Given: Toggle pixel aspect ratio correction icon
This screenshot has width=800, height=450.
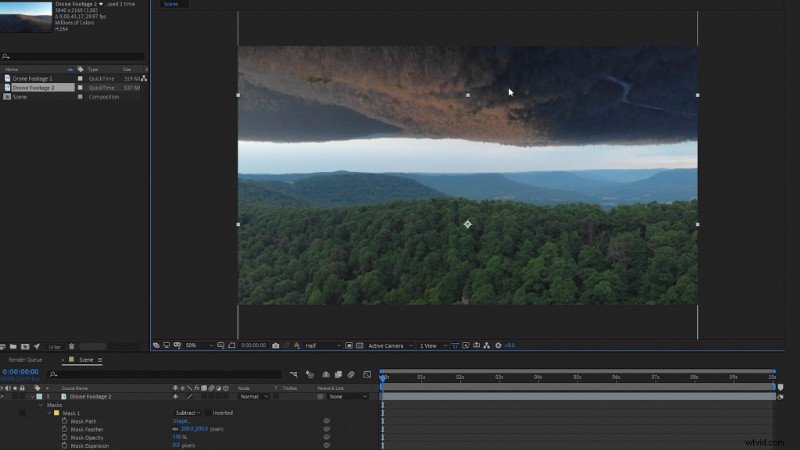Looking at the screenshot, I should point(455,345).
